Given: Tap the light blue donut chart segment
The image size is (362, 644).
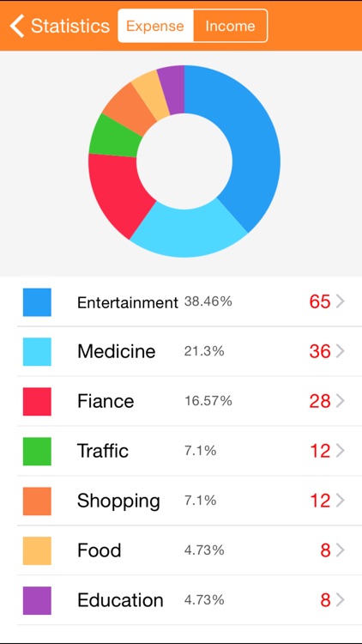Looking at the screenshot, I should 189,232.
